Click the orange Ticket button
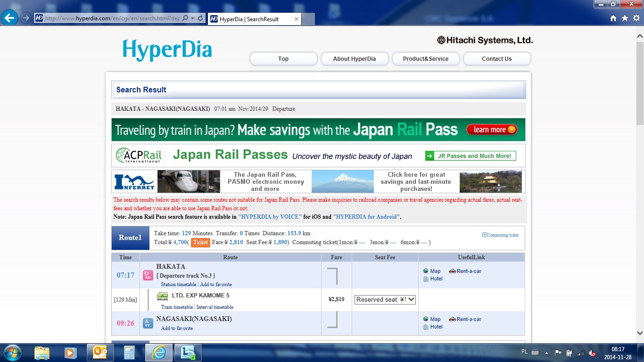This screenshot has width=644, height=362. (200, 242)
